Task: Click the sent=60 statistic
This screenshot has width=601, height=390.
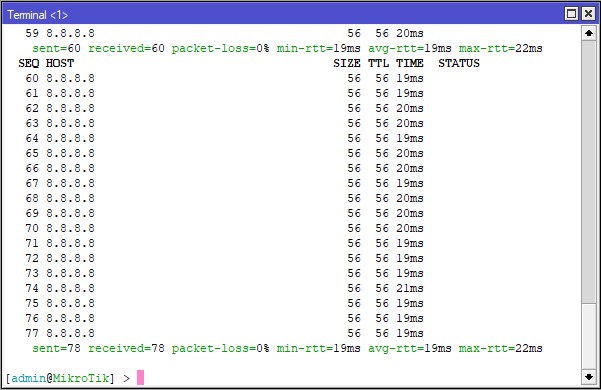Action: 56,48
